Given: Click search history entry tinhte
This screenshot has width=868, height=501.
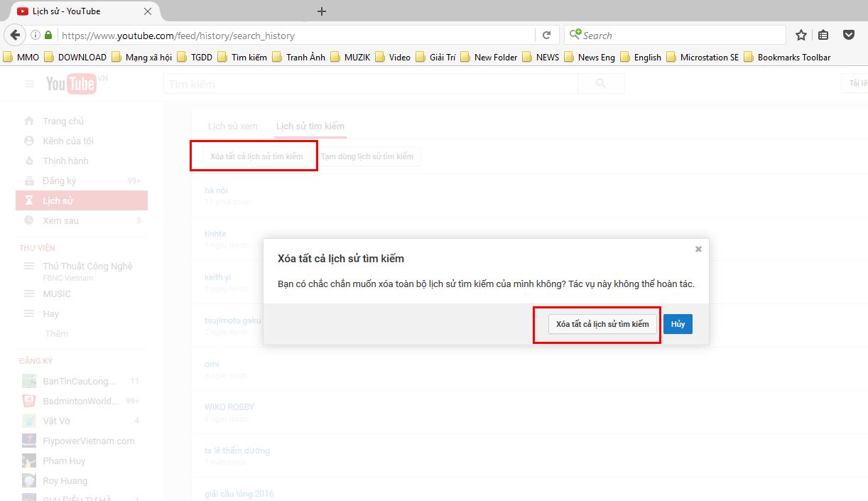Looking at the screenshot, I should [x=215, y=233].
